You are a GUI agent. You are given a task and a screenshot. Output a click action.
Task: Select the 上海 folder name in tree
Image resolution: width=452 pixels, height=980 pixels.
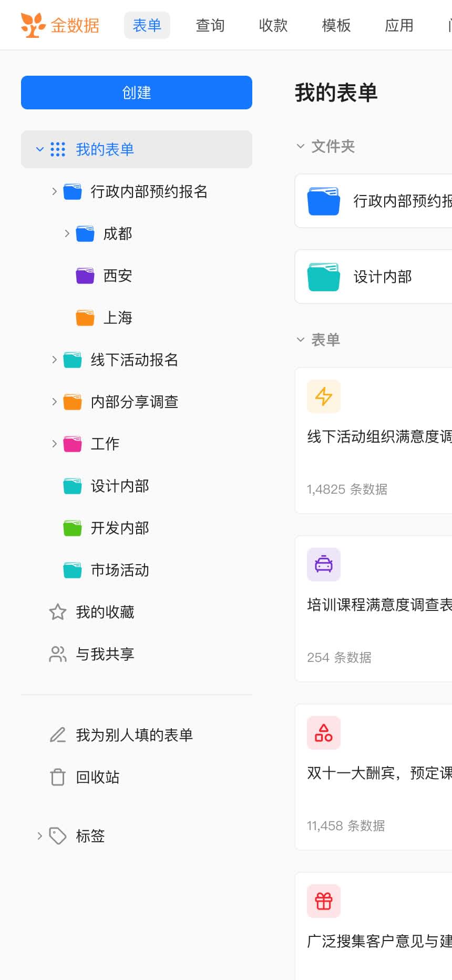point(118,318)
